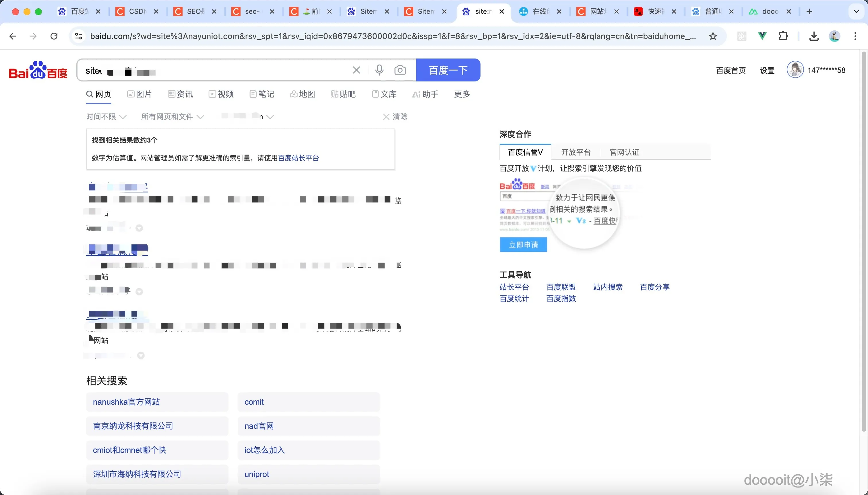The width and height of the screenshot is (868, 495).
Task: Click the 立即申请 button
Action: (x=523, y=244)
